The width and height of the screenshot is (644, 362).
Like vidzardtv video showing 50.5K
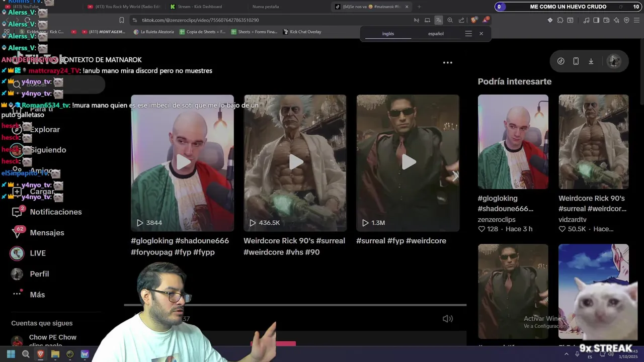click(x=562, y=229)
